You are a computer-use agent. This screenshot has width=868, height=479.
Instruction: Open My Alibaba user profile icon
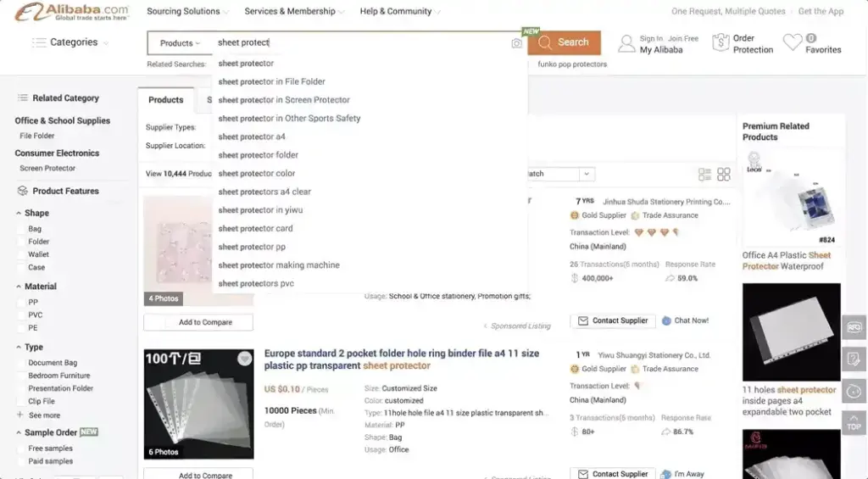(626, 43)
